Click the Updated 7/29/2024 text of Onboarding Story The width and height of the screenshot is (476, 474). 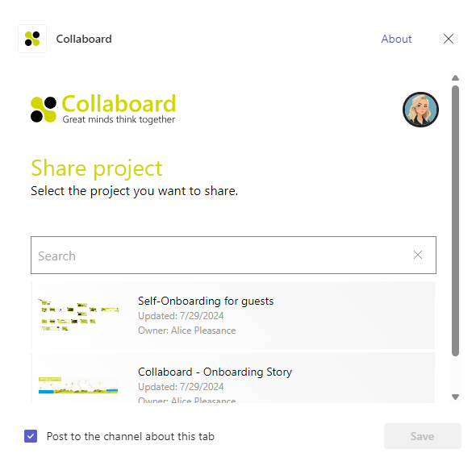(181, 387)
